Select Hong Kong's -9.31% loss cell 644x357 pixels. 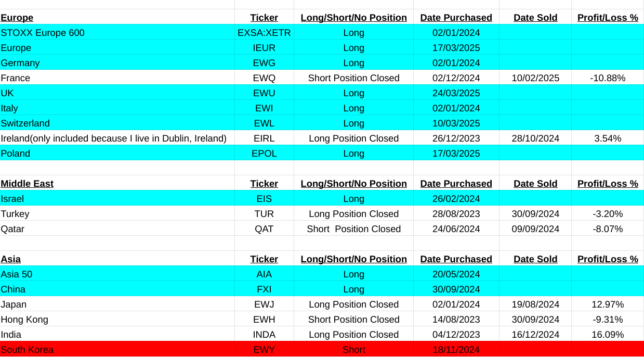coord(608,320)
